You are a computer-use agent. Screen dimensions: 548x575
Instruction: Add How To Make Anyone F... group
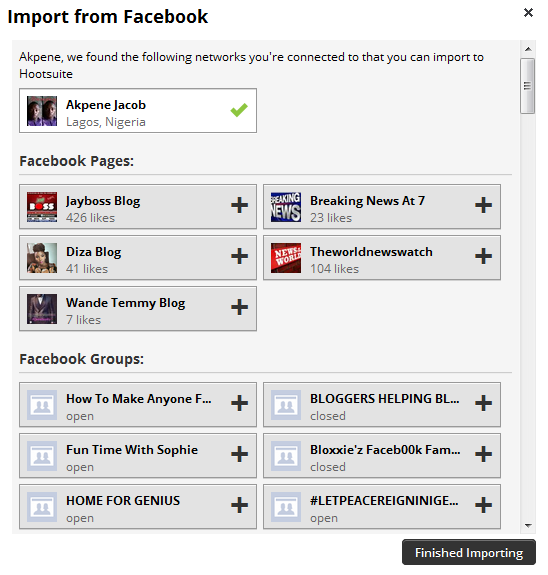pos(239,403)
